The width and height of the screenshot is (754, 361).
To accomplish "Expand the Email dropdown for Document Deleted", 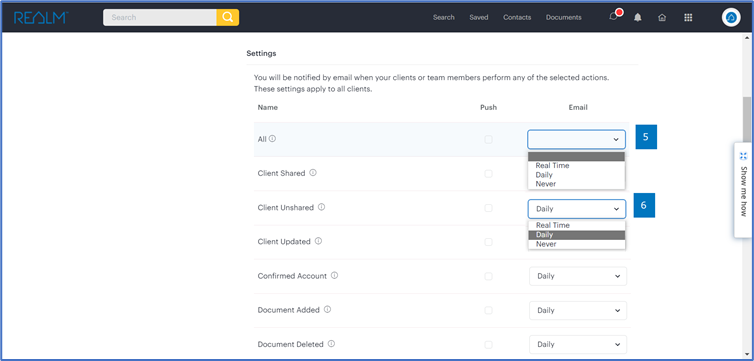I will tap(578, 345).
